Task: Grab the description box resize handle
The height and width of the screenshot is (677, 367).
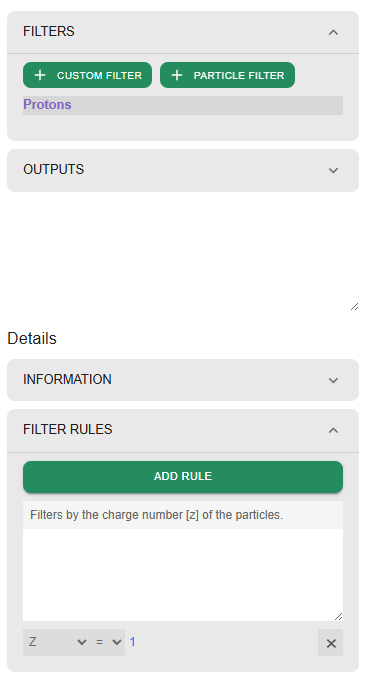Action: click(x=339, y=617)
